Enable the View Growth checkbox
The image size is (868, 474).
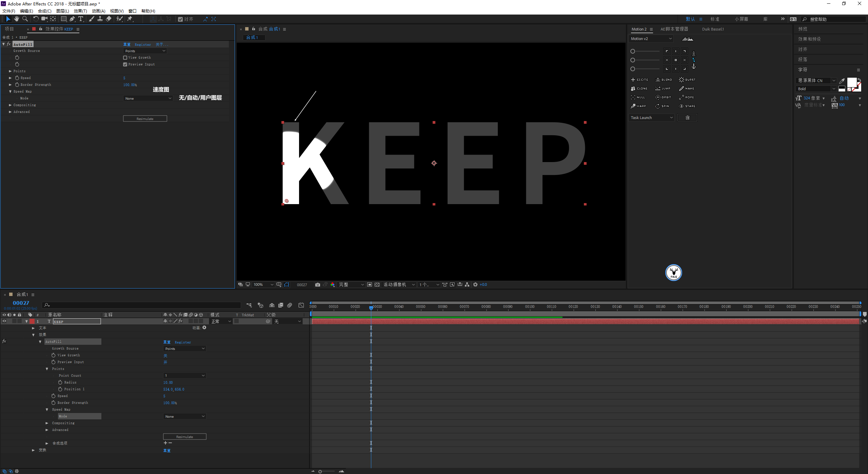[x=125, y=58]
